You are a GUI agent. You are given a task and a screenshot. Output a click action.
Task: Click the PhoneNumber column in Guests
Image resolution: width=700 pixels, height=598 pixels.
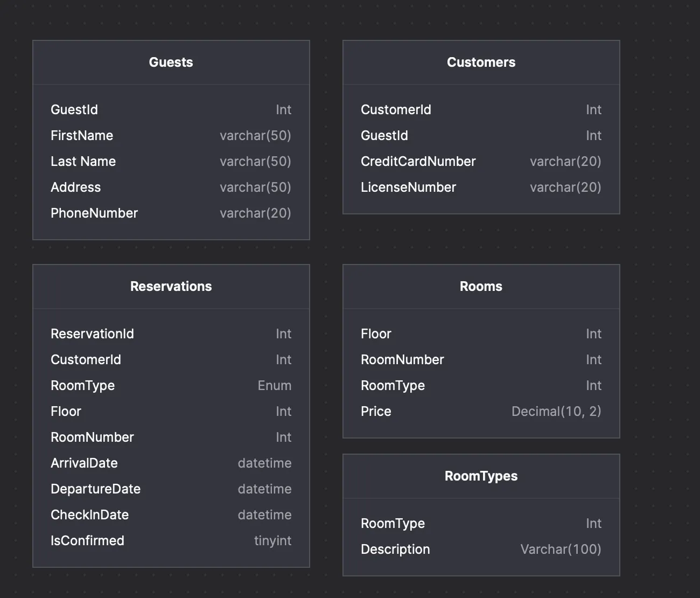pos(94,213)
